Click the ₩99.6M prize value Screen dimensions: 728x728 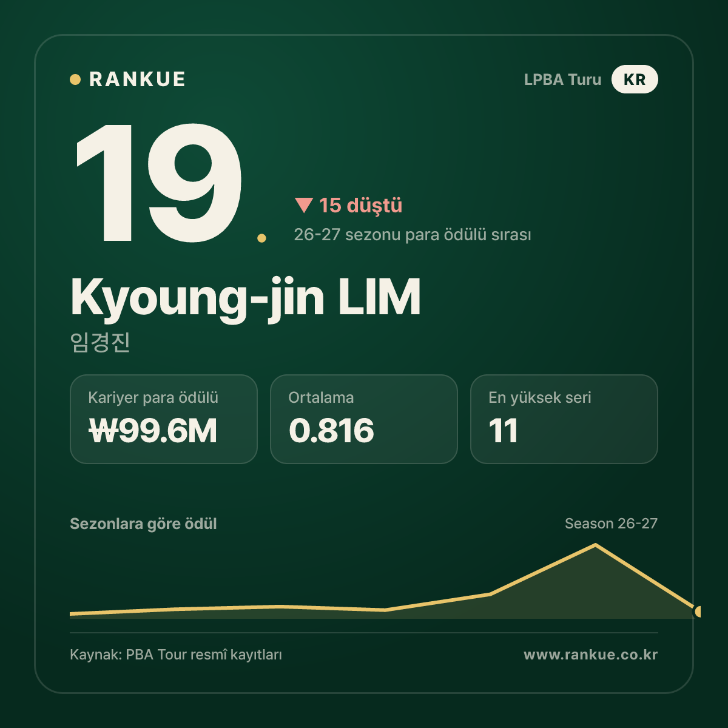coord(153,431)
